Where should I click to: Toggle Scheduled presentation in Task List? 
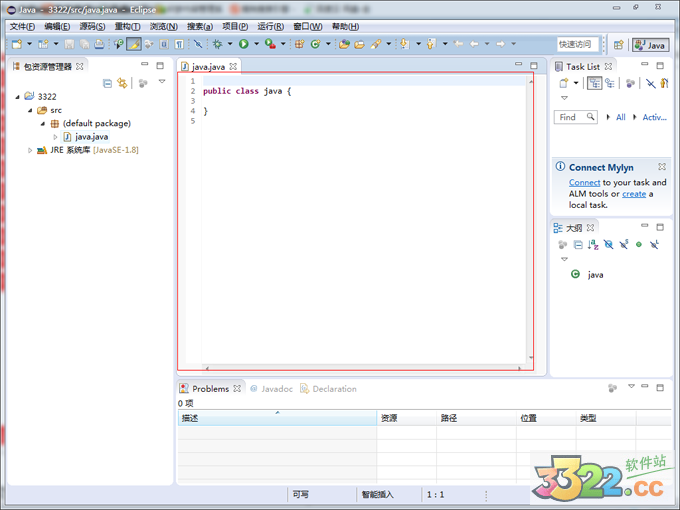point(610,83)
